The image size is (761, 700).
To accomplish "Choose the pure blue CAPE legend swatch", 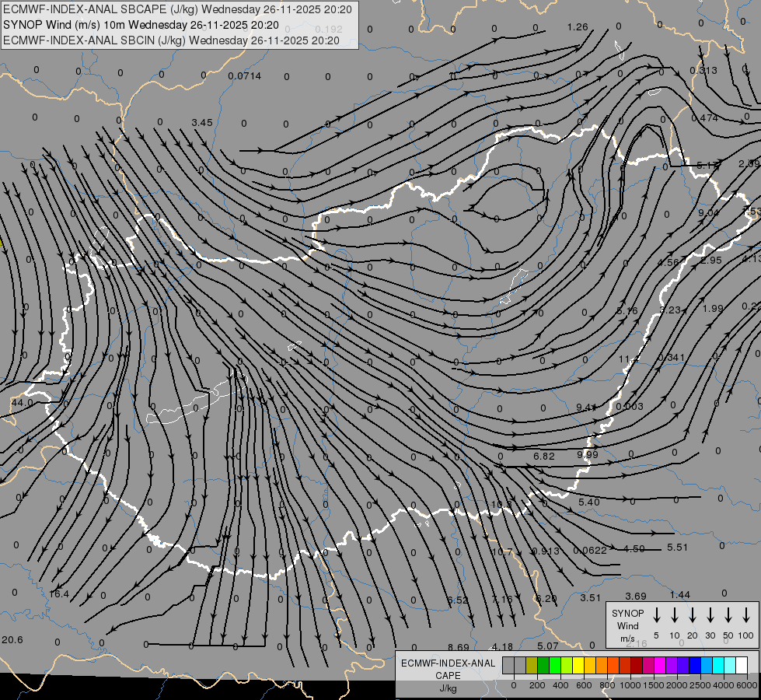I will pyautogui.click(x=694, y=665).
